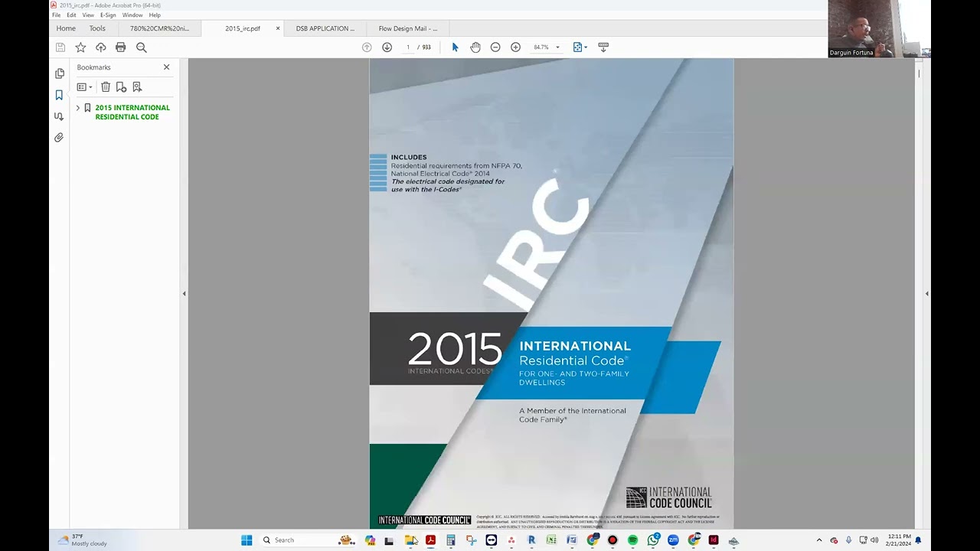Select the 2015_irc.pdf tab

pyautogui.click(x=243, y=28)
